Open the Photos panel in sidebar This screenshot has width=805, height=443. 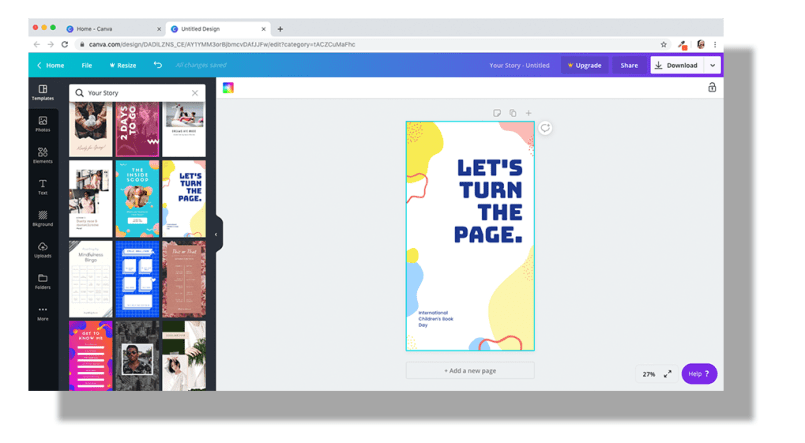click(43, 123)
